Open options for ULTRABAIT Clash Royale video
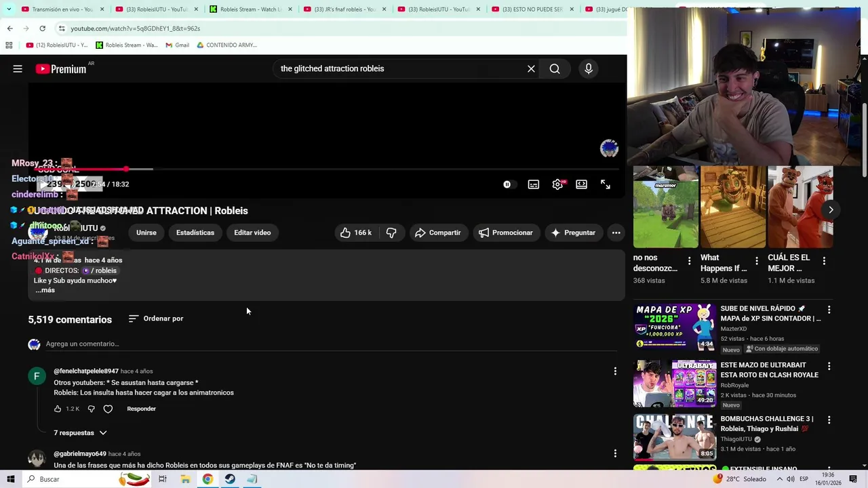Screen dimensions: 868x488 tap(829, 367)
